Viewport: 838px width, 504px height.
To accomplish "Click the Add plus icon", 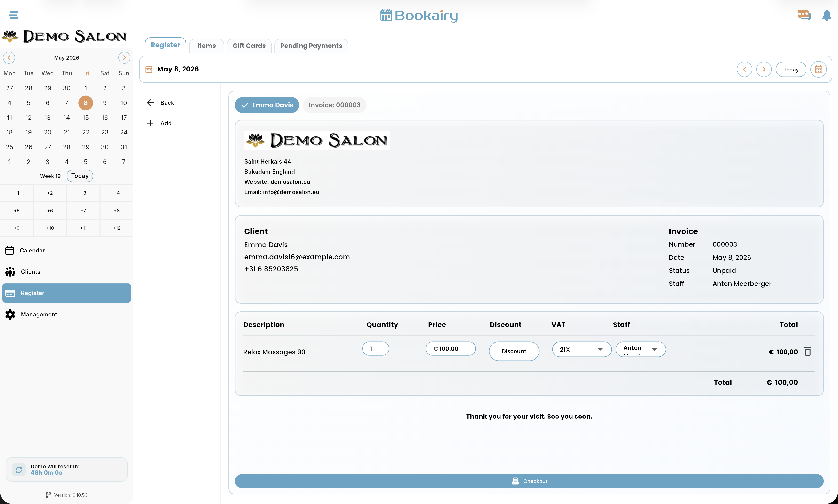I will (x=150, y=123).
